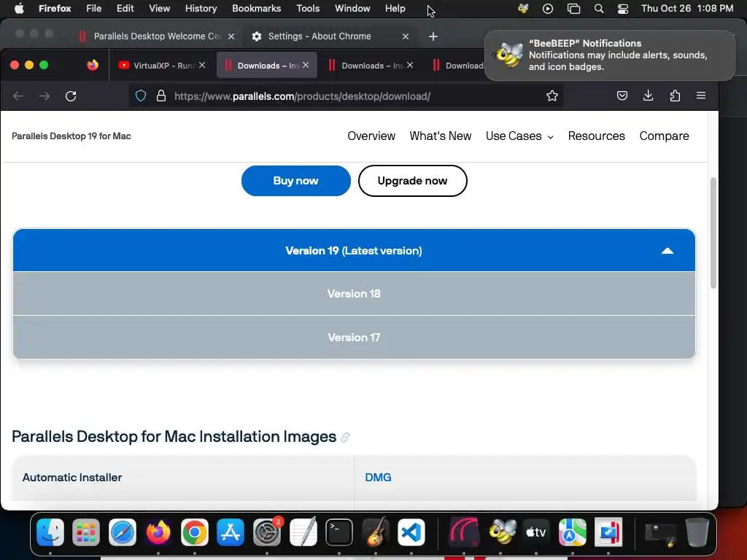The height and width of the screenshot is (560, 747).
Task: Click the anchor link icon beside Installation Images heading
Action: pos(345,437)
